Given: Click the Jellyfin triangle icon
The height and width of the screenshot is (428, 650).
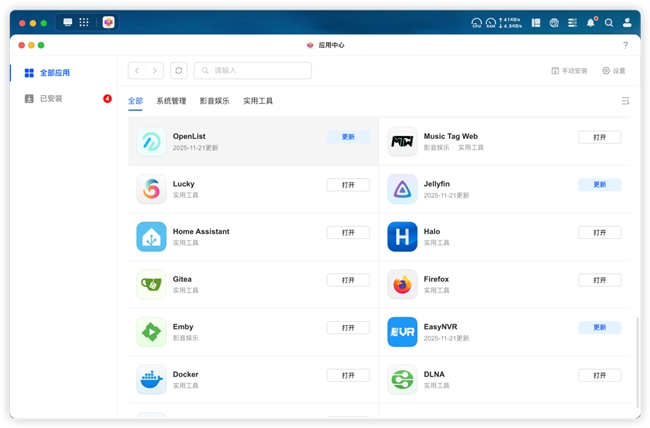Looking at the screenshot, I should [x=402, y=189].
